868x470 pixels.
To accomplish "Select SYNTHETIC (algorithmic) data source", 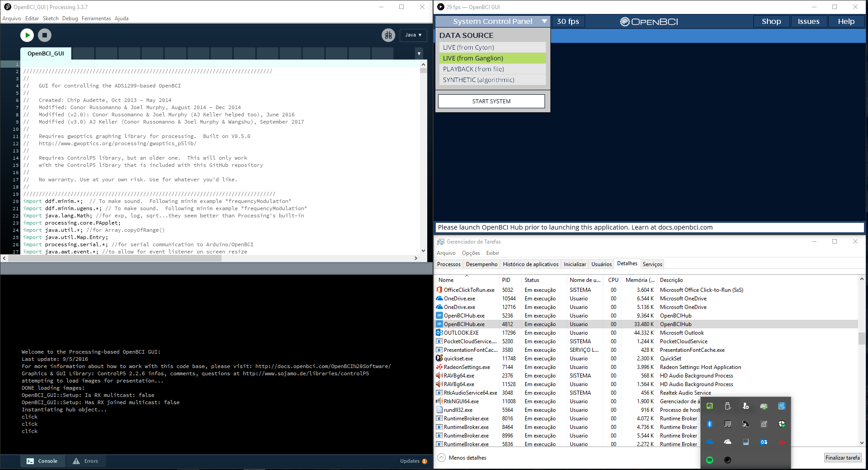I will pyautogui.click(x=491, y=79).
